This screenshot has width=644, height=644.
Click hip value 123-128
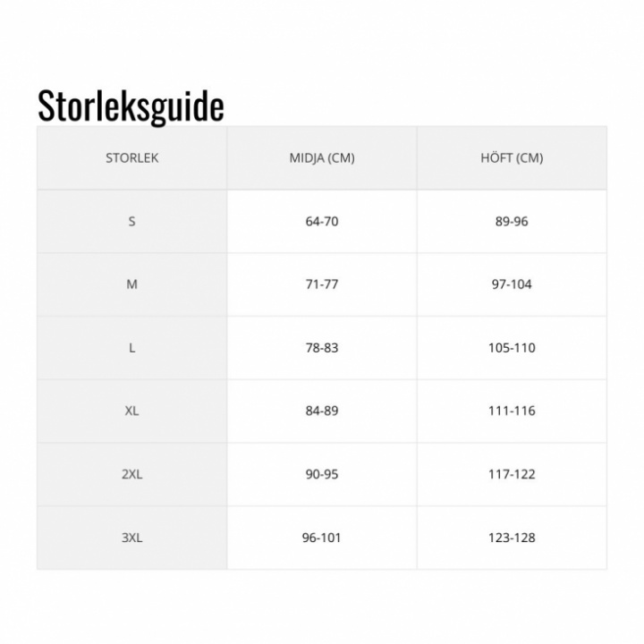point(512,538)
